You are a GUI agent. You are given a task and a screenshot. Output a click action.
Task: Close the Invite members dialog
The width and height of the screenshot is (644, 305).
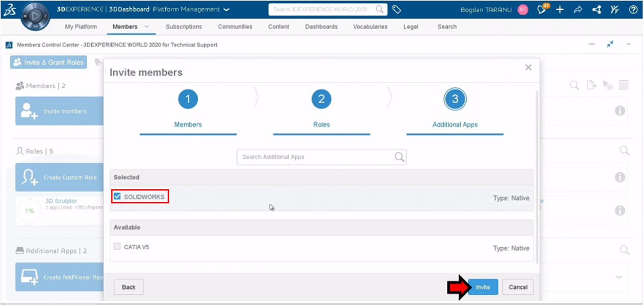(x=528, y=67)
